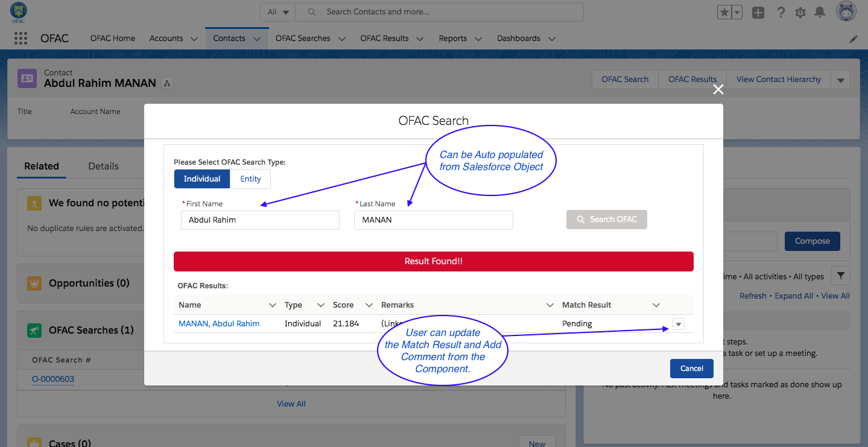Open the Help question mark icon
The width and height of the screenshot is (868, 447).
tap(781, 12)
